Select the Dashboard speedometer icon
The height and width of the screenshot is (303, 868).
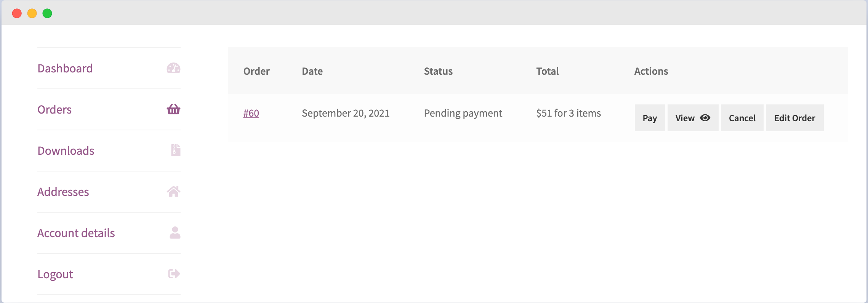pos(174,69)
